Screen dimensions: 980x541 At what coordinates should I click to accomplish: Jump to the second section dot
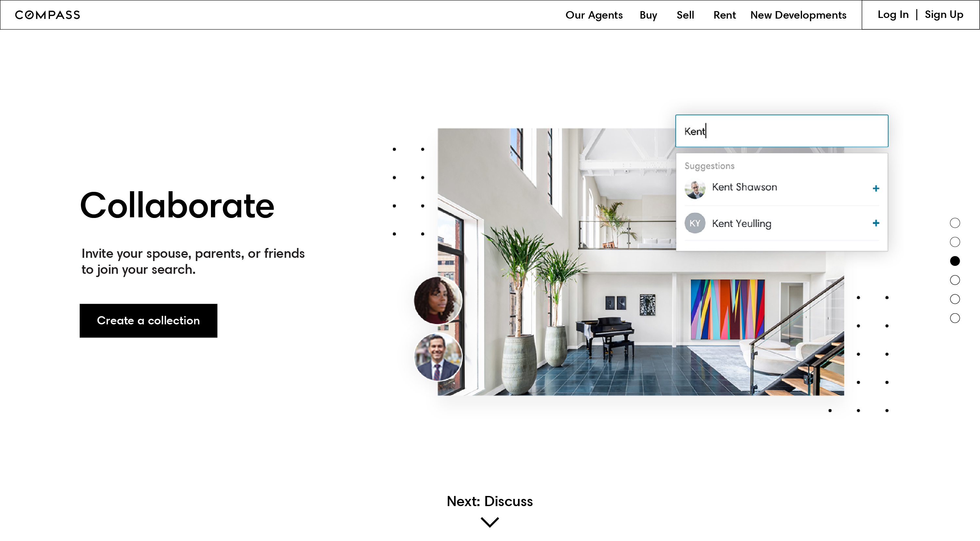click(955, 242)
